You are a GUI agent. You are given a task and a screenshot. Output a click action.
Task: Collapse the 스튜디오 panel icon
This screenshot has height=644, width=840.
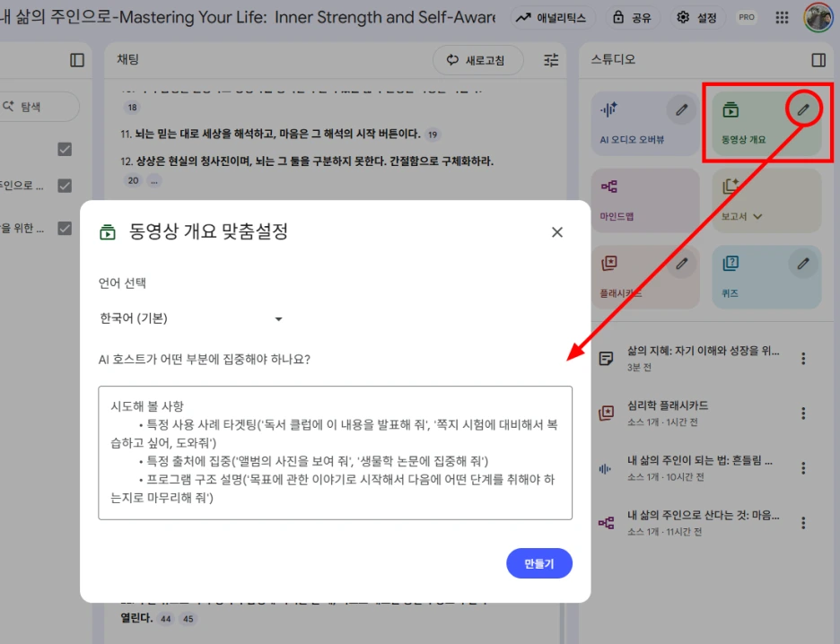point(818,60)
